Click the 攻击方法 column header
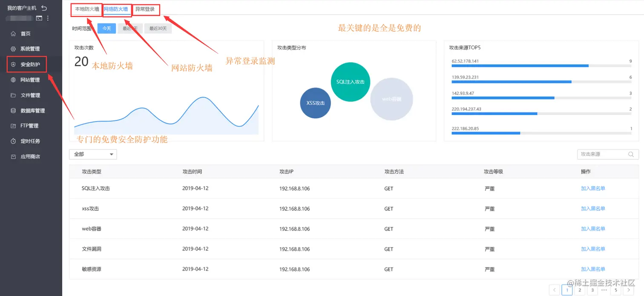 (x=394, y=172)
